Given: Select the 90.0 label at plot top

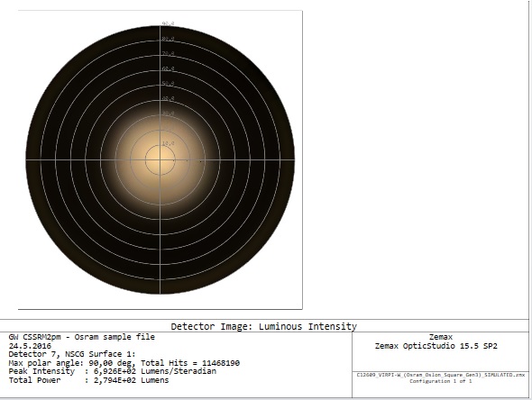Looking at the screenshot, I should pyautogui.click(x=168, y=23).
